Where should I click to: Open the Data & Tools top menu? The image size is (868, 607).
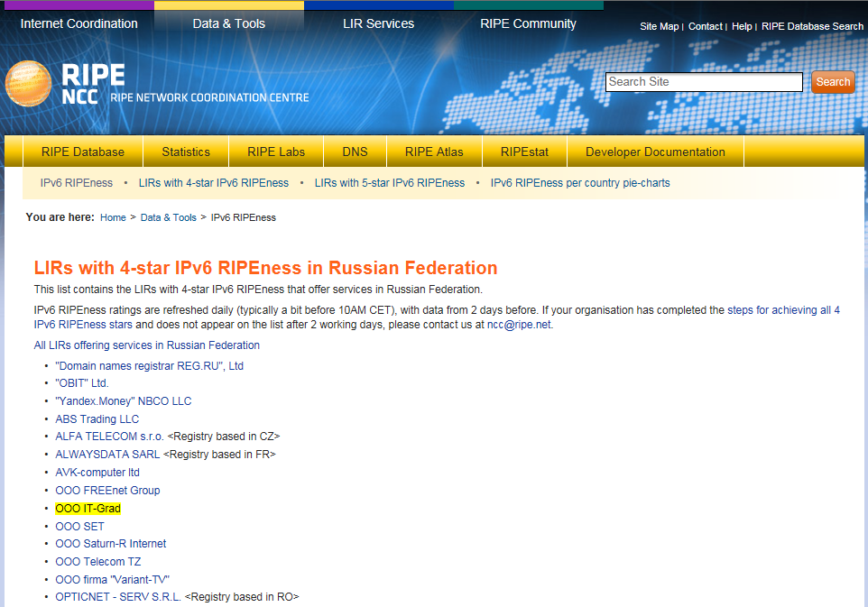(228, 23)
